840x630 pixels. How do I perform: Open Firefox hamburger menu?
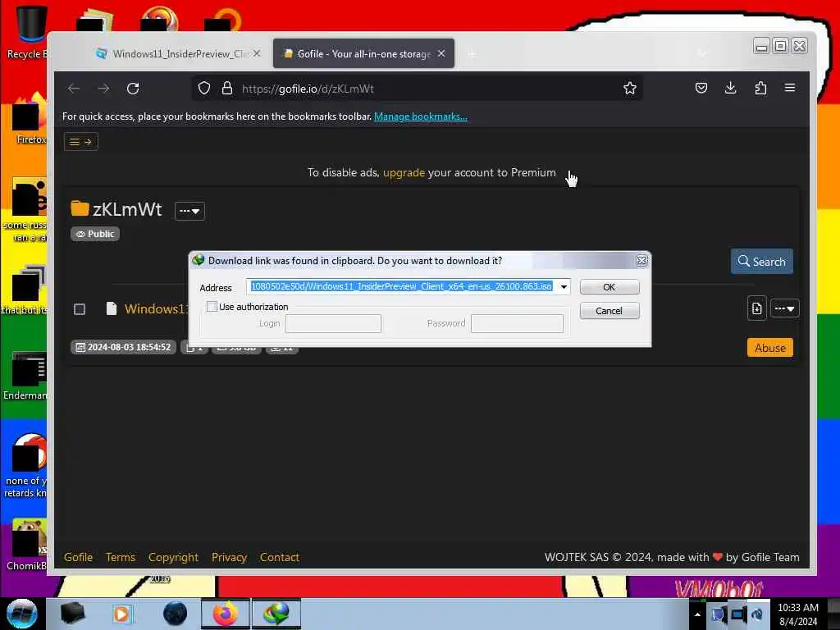click(x=790, y=88)
